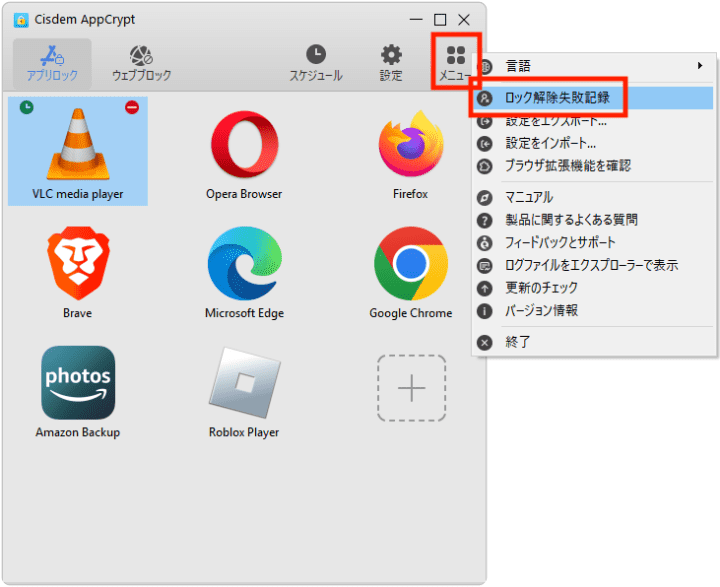The width and height of the screenshot is (720, 587).
Task: Click the info icon beside バージョン情報
Action: (x=485, y=311)
